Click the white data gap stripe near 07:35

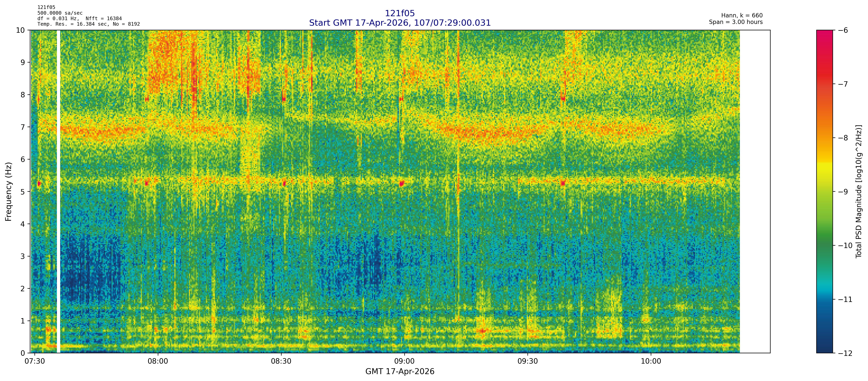point(58,192)
